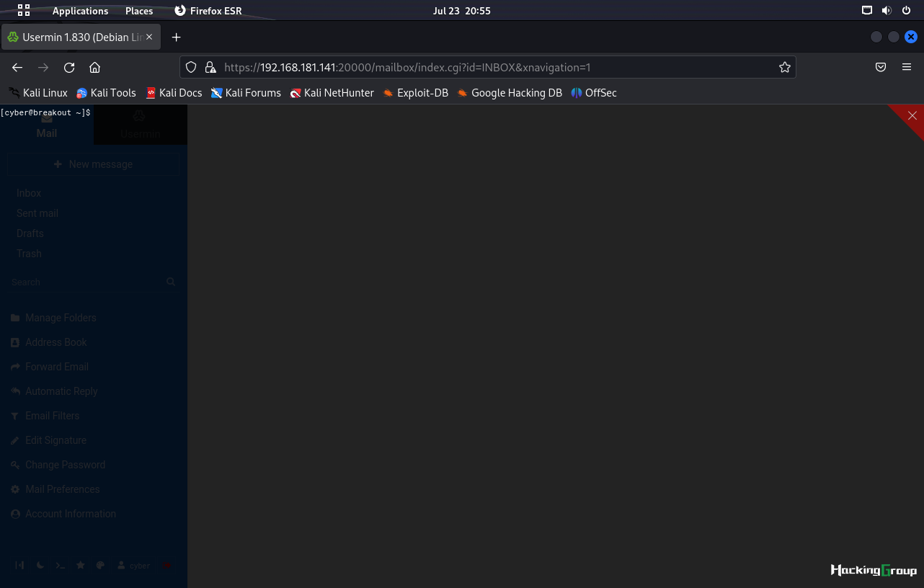Collapse the sidebar navigation menu
The height and width of the screenshot is (588, 924).
(x=20, y=566)
